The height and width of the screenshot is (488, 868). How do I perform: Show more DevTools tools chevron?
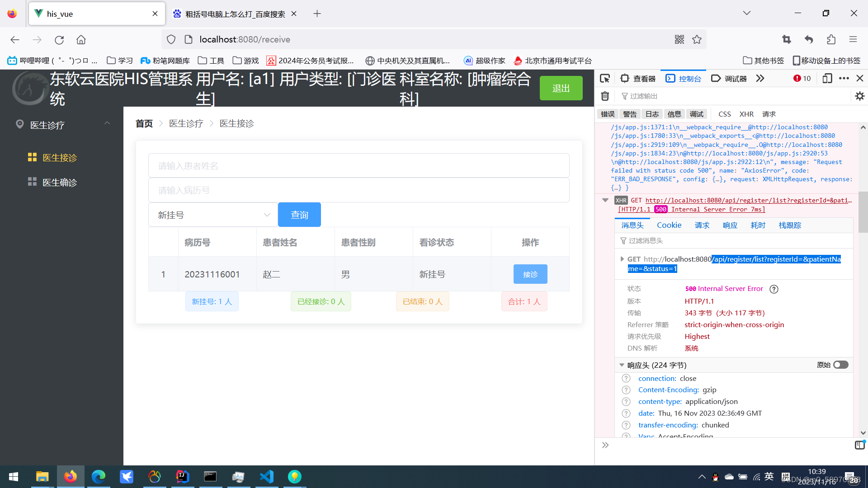760,78
